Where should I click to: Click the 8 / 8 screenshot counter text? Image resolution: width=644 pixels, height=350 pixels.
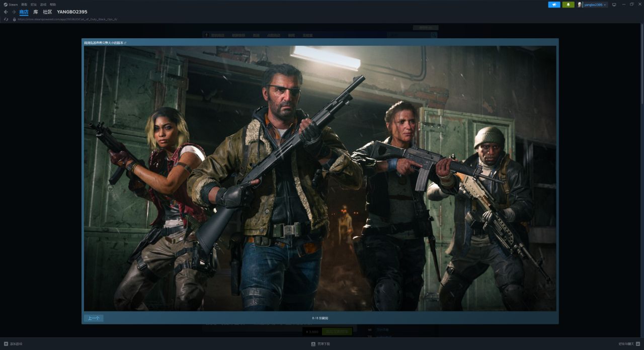[320, 318]
